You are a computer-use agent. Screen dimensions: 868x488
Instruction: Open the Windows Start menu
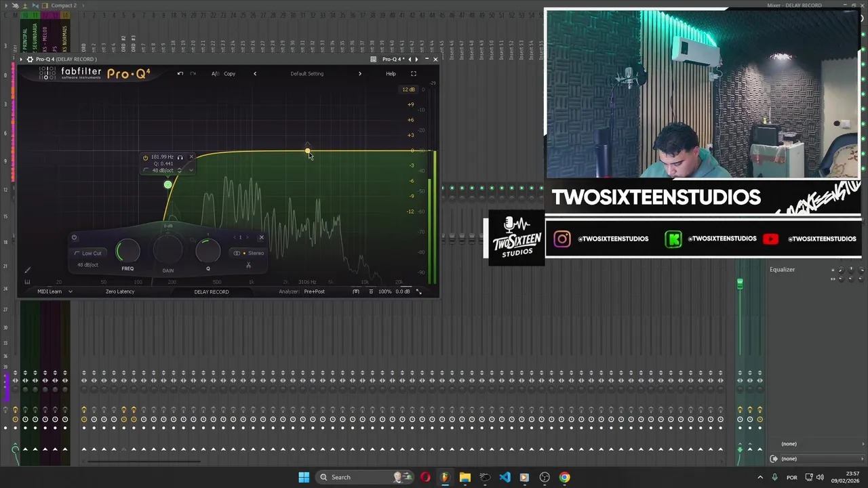click(x=304, y=477)
